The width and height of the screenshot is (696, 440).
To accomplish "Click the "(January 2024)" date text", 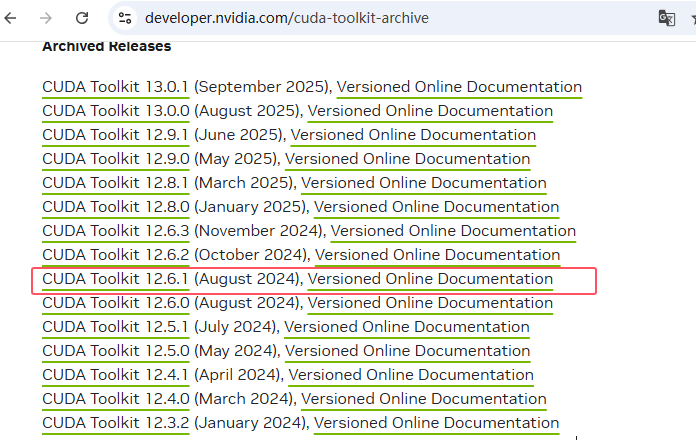I will [x=250, y=423].
